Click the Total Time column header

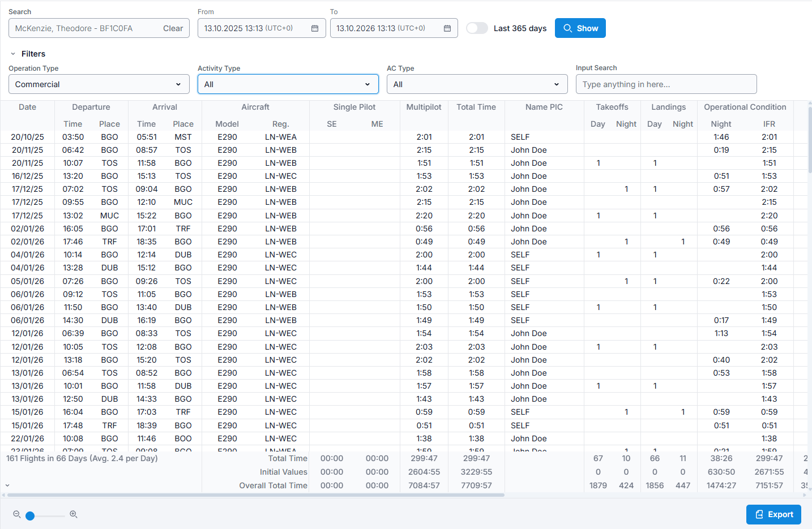coord(476,107)
